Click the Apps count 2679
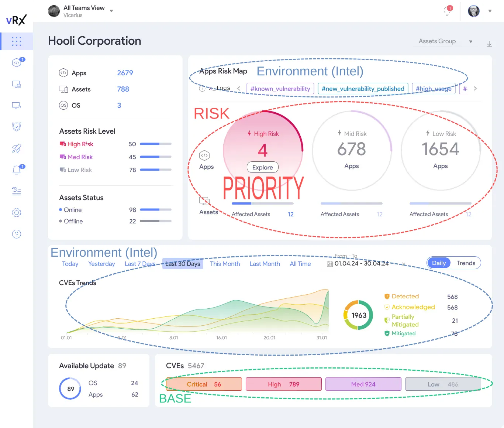Viewport: 504px width, 428px height. (125, 73)
